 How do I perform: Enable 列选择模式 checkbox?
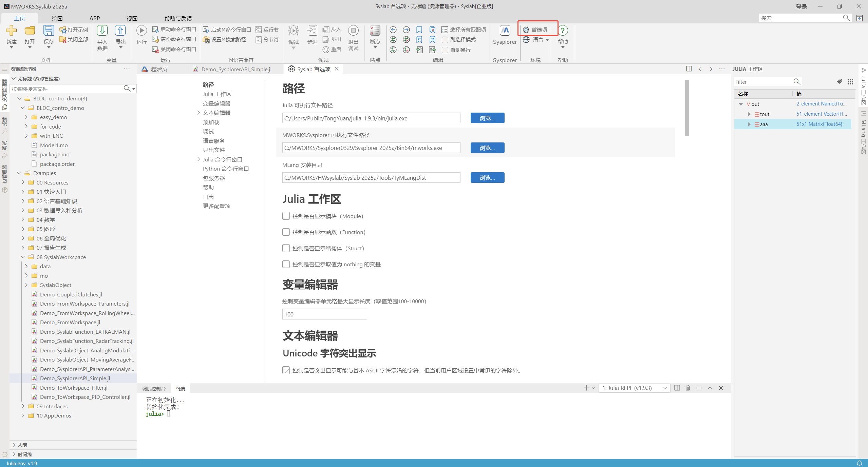click(x=445, y=40)
